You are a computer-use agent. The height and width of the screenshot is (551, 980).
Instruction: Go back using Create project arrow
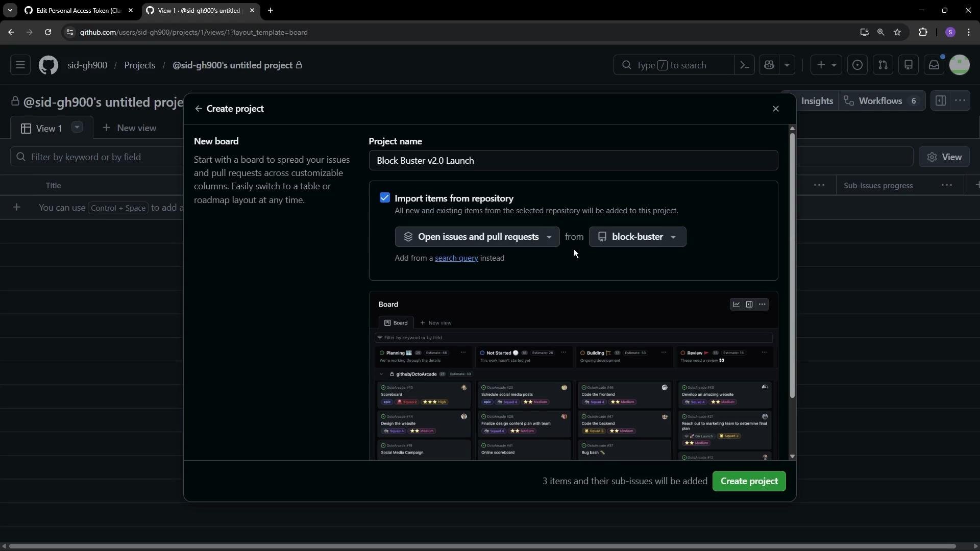click(x=199, y=109)
